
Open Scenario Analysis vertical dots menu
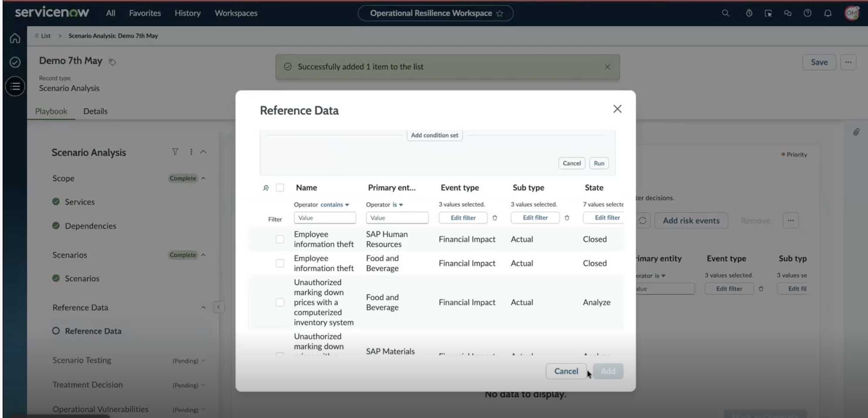coord(191,152)
